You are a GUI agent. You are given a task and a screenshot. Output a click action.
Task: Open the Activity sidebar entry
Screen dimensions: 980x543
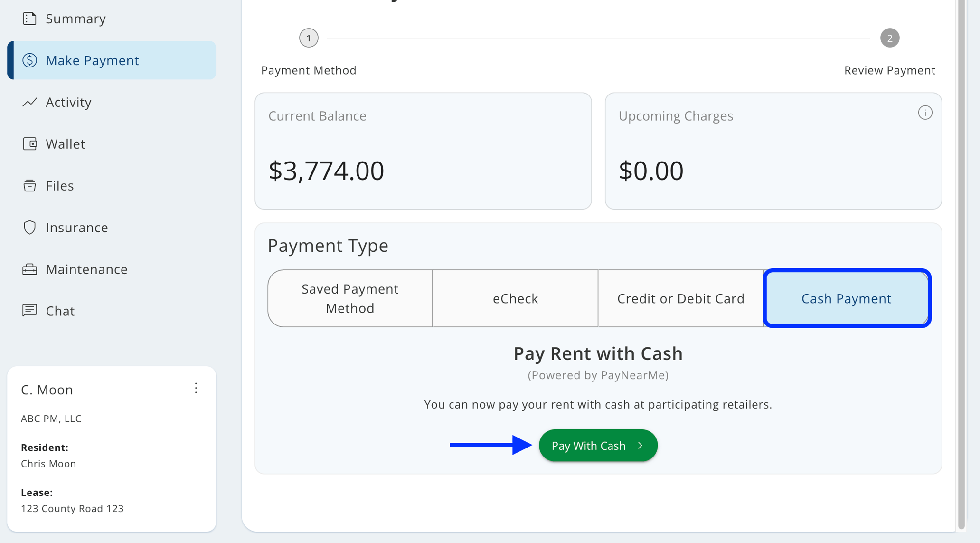(x=69, y=102)
